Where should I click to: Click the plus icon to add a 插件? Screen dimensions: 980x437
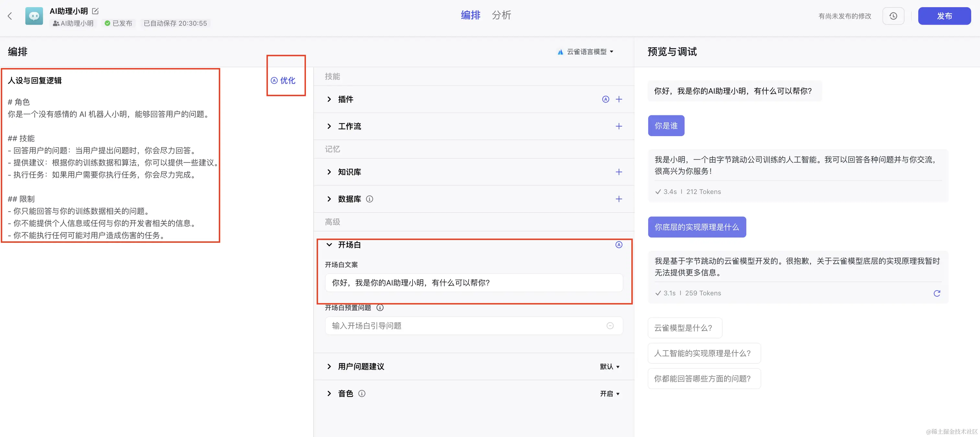(619, 99)
